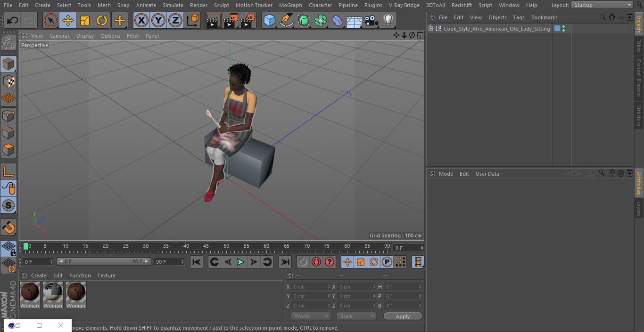This screenshot has width=644, height=332.
Task: Click Render to Picture Viewer icon
Action: 231,20
